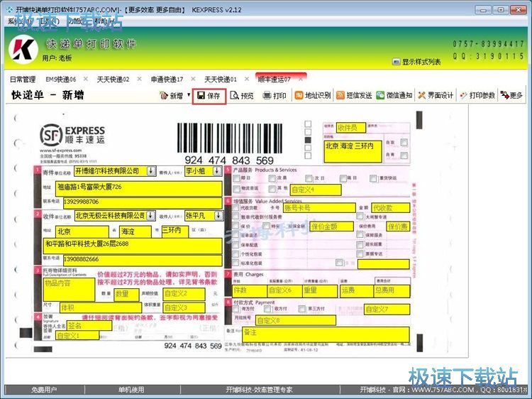Click the 保价金额 insured amount field
The image size is (532, 399).
click(x=332, y=226)
